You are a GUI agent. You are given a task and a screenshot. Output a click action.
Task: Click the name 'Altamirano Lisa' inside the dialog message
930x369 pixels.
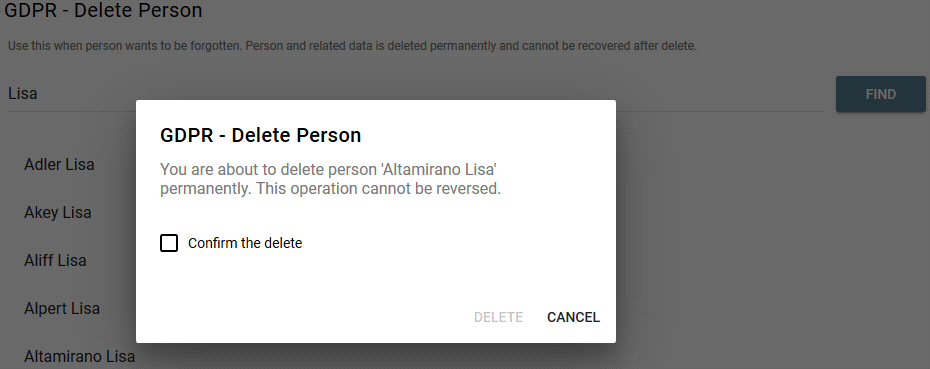coord(438,170)
